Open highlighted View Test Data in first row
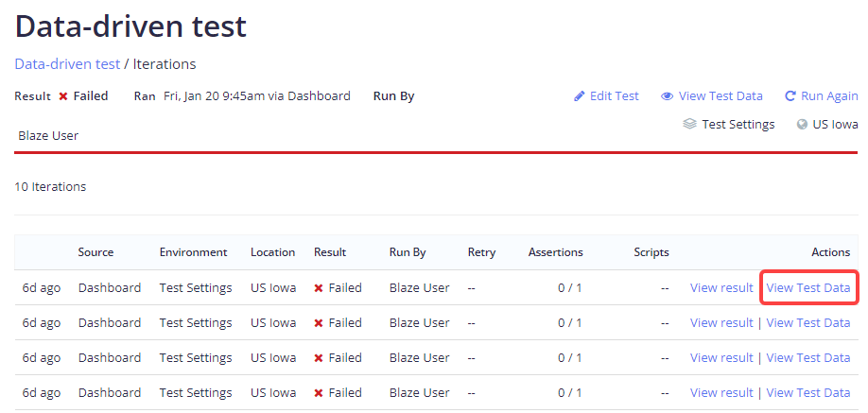This screenshot has height=413, width=868. 808,288
